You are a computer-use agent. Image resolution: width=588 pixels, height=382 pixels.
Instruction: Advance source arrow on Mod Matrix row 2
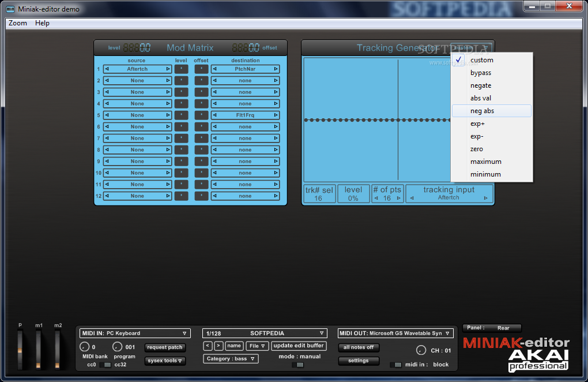tap(168, 81)
